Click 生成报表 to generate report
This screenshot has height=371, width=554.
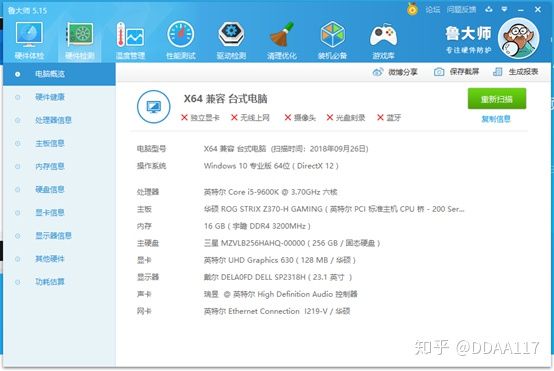(x=515, y=72)
